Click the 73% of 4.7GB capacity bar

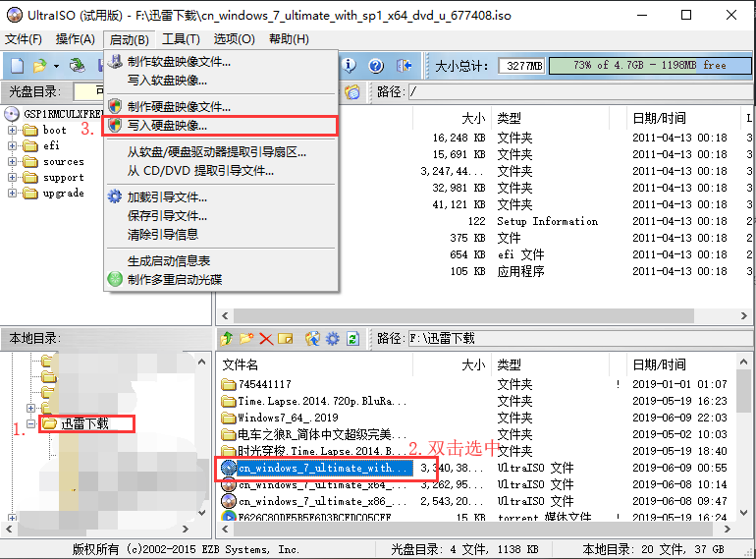pos(649,66)
